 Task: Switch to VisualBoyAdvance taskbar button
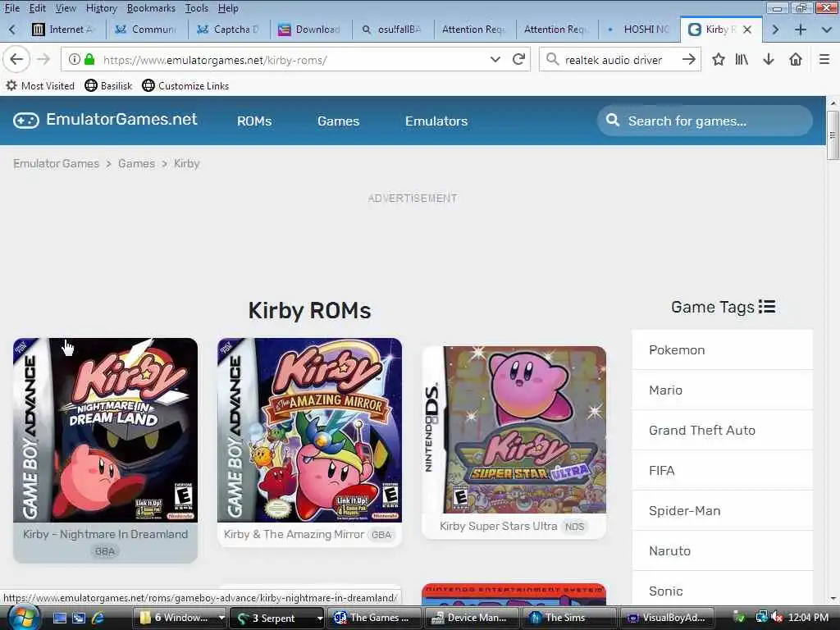pyautogui.click(x=666, y=618)
